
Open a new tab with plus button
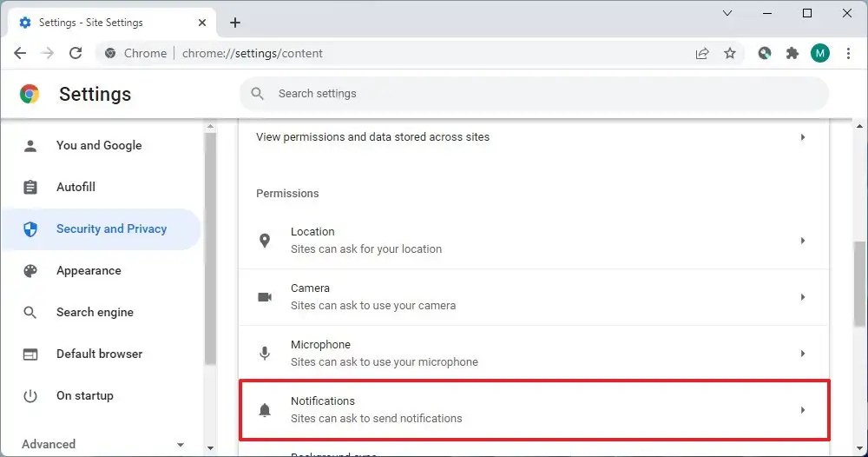[235, 23]
